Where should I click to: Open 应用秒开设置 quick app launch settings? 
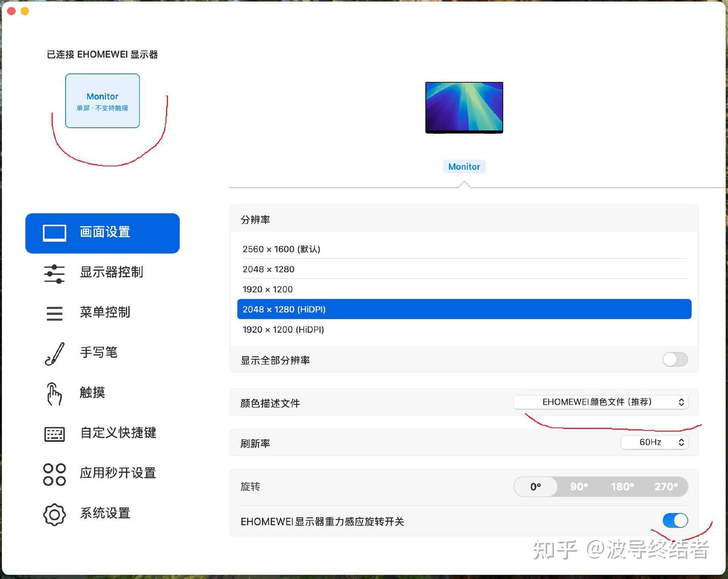click(x=54, y=473)
